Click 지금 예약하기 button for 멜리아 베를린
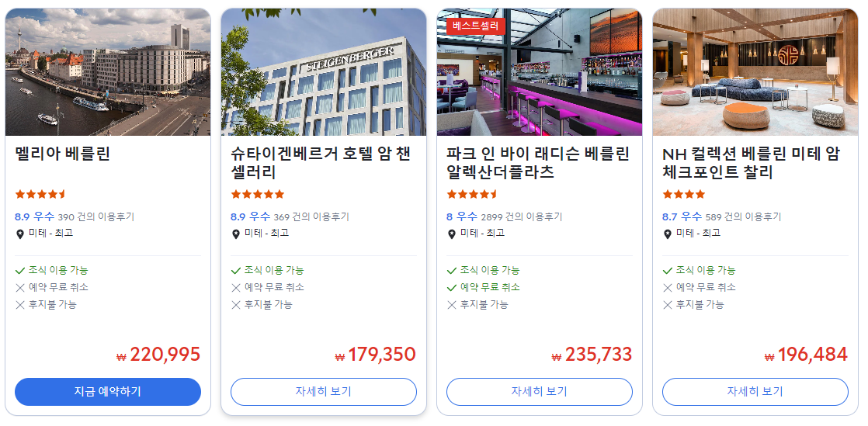This screenshot has width=868, height=426. click(x=108, y=392)
